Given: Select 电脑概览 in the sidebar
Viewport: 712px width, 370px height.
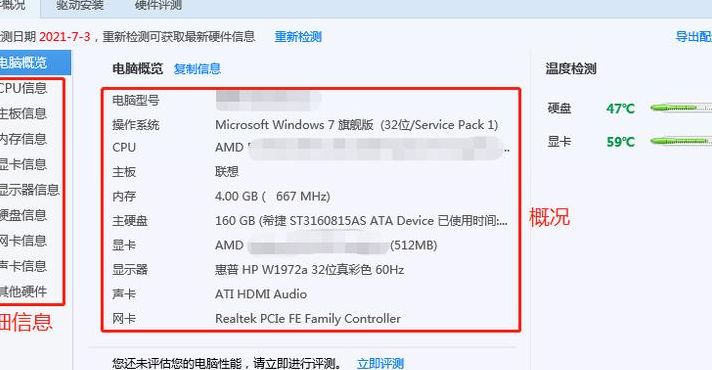Looking at the screenshot, I should (35, 63).
